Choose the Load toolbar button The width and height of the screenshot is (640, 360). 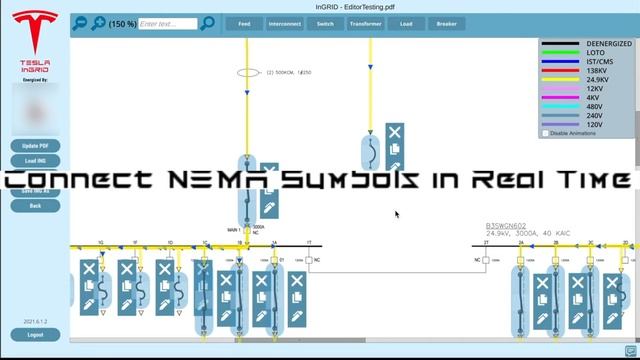coord(406,24)
